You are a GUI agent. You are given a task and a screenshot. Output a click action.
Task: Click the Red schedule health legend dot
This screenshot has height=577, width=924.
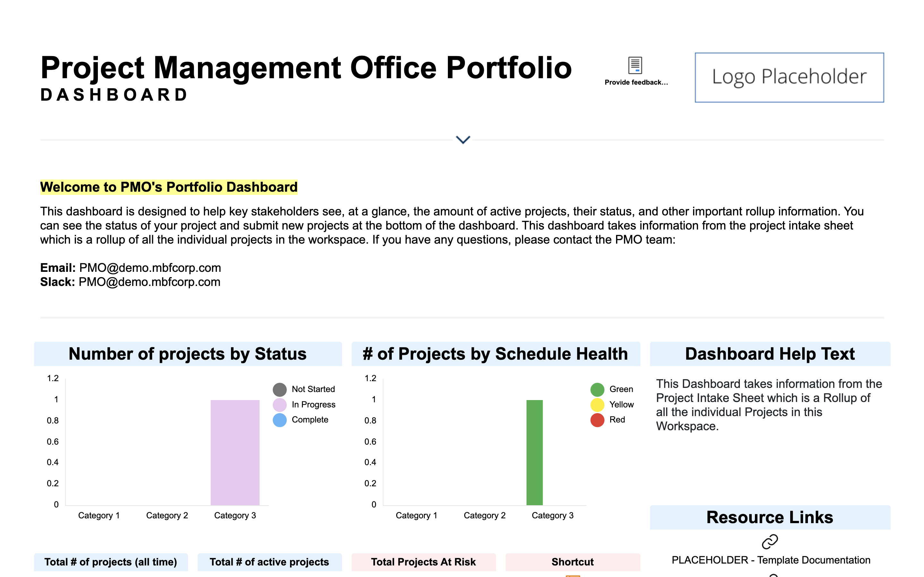pyautogui.click(x=597, y=420)
